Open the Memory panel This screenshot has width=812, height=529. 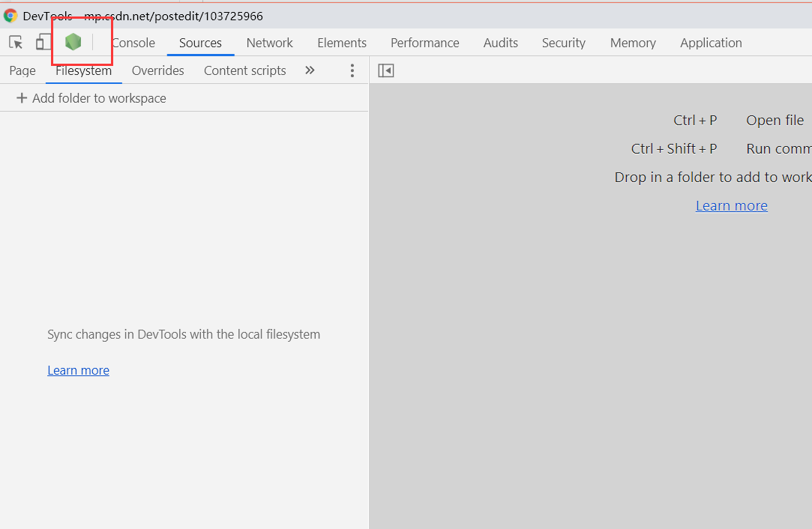pos(632,43)
